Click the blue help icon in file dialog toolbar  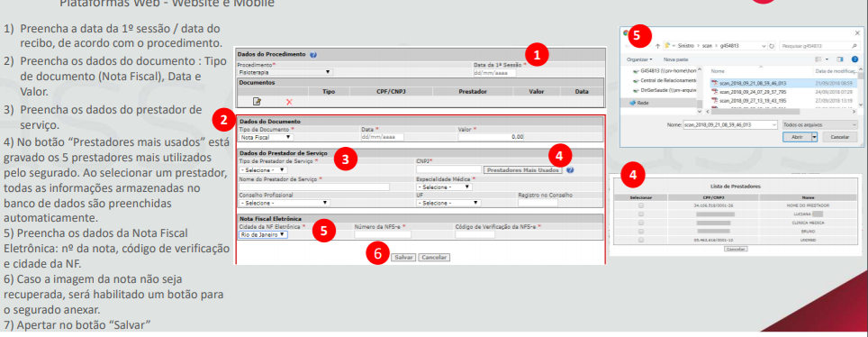[x=854, y=59]
